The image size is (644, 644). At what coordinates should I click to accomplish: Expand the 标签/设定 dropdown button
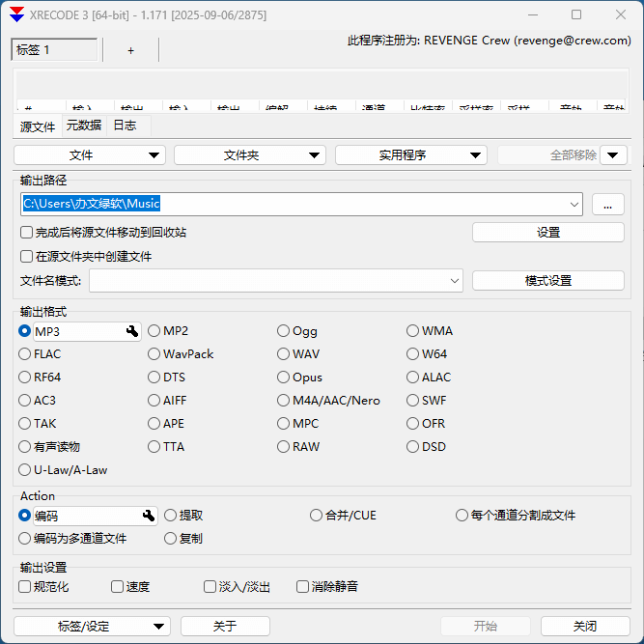(92, 627)
